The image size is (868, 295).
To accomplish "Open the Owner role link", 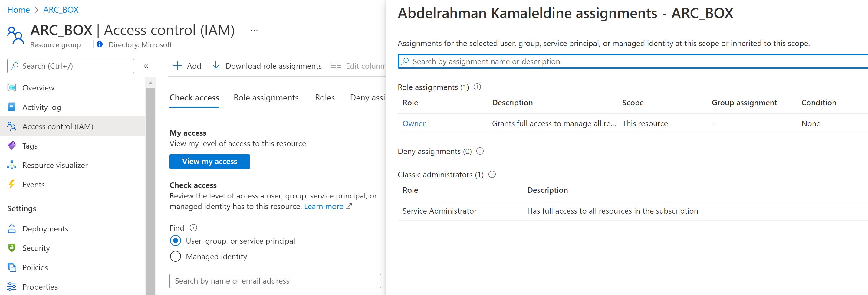I will 413,123.
